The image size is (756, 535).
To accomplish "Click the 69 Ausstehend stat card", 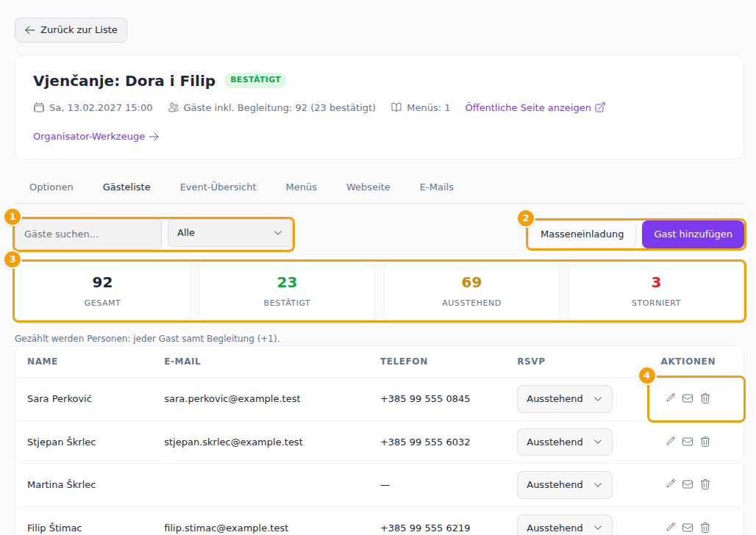I will click(471, 290).
